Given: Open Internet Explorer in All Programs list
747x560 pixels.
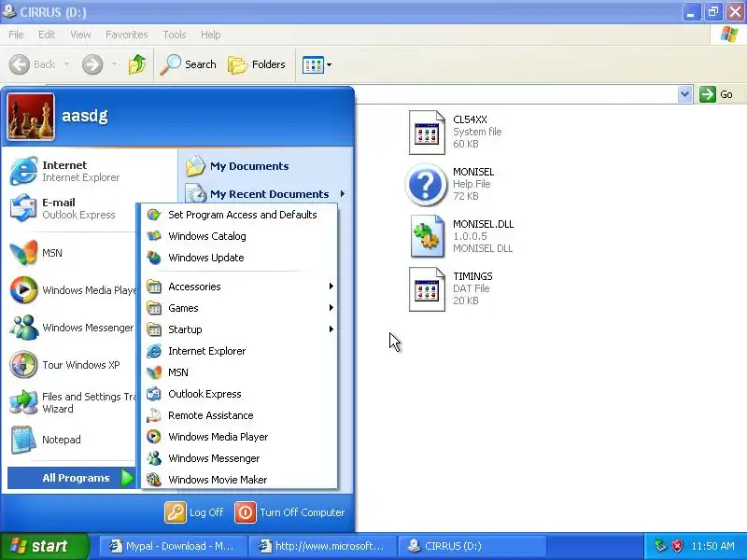Looking at the screenshot, I should 239,351.
